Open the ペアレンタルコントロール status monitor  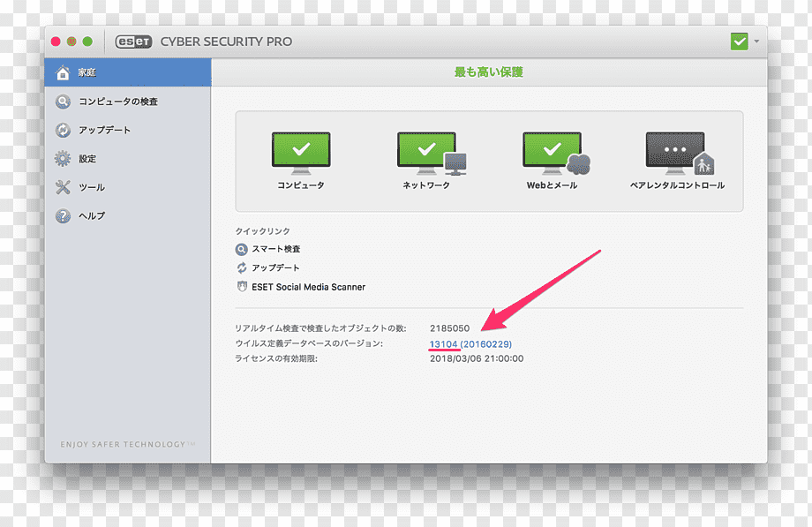(680, 153)
